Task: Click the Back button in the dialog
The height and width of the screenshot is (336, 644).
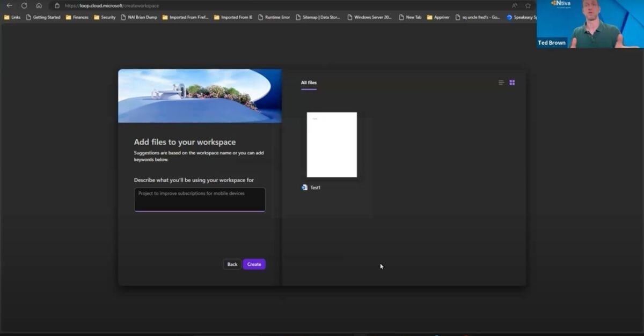Action: (232, 264)
